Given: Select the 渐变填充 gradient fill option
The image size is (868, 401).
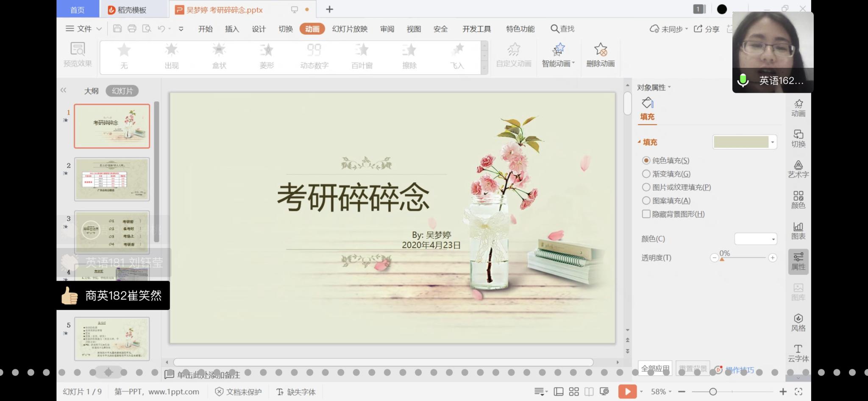Looking at the screenshot, I should point(646,174).
